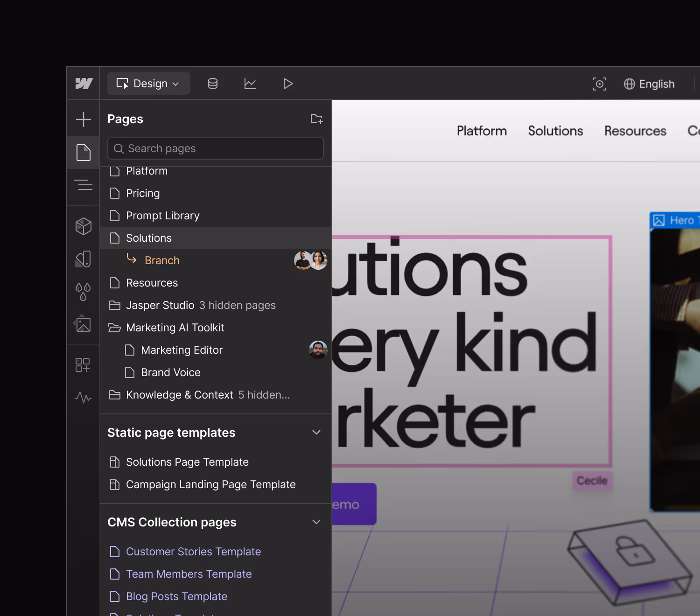Click the Solutions Page Template icon

(114, 462)
